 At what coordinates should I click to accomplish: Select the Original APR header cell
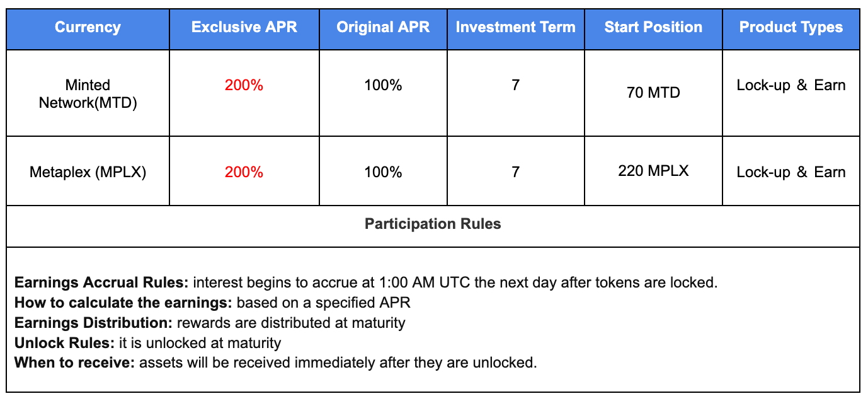tap(383, 28)
